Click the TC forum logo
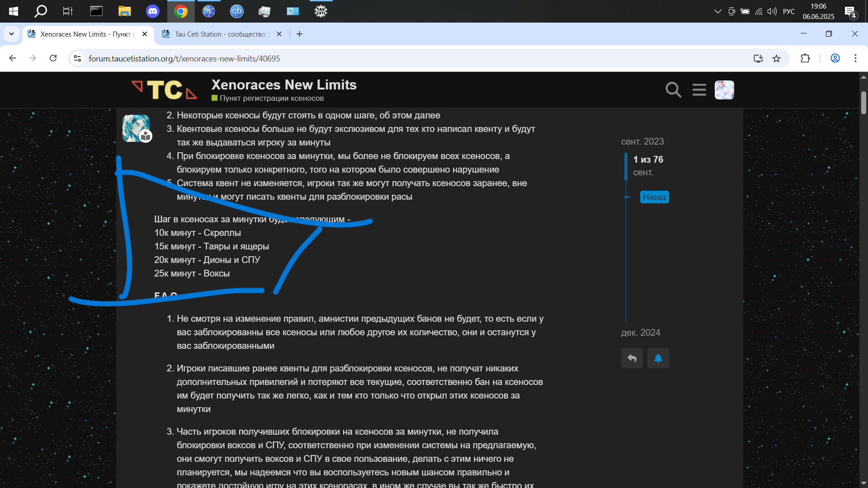This screenshot has height=488, width=868. (x=165, y=89)
